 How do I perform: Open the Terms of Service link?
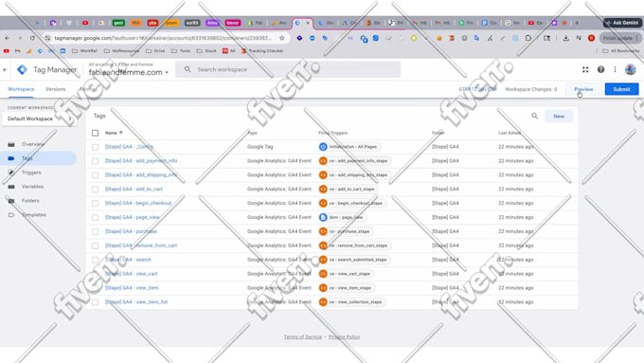tap(303, 336)
